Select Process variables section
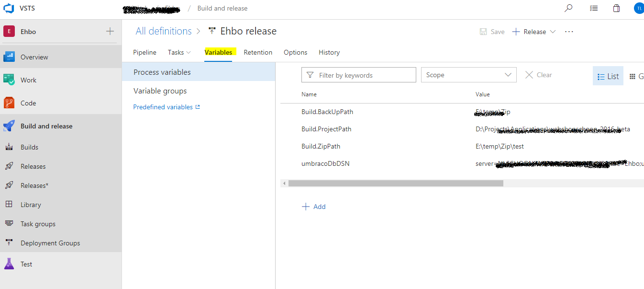The image size is (644, 289). pyautogui.click(x=199, y=72)
